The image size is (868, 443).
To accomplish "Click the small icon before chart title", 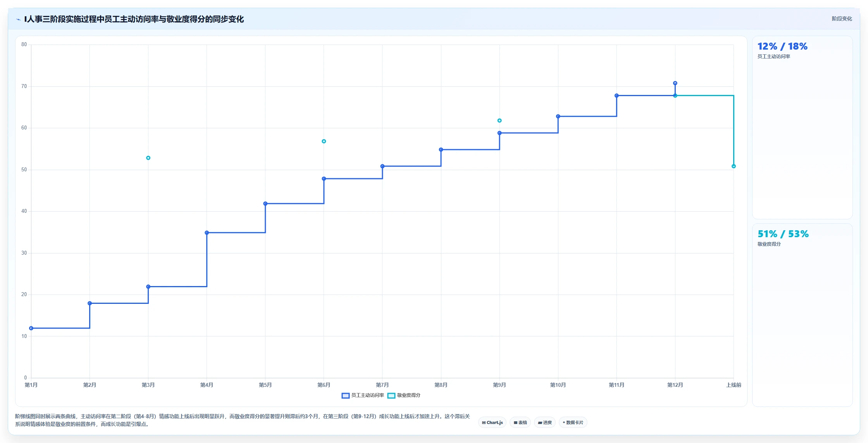I will coord(18,19).
